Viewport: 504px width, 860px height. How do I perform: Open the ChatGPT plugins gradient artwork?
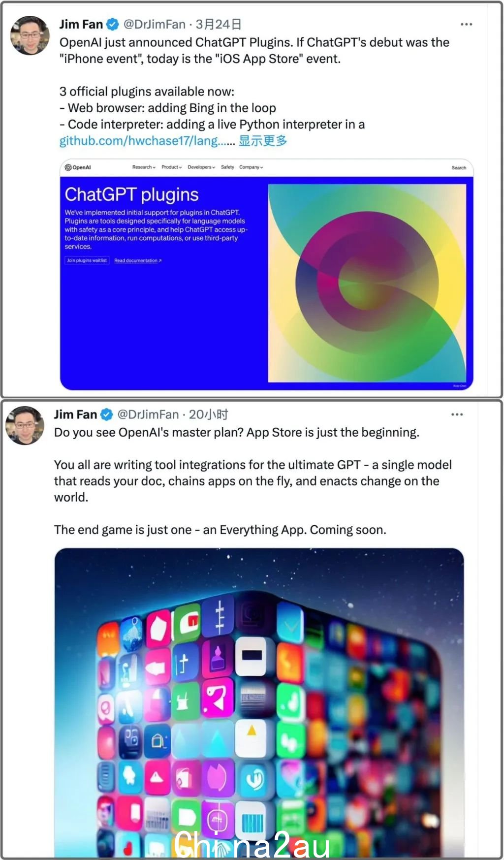pyautogui.click(x=367, y=283)
